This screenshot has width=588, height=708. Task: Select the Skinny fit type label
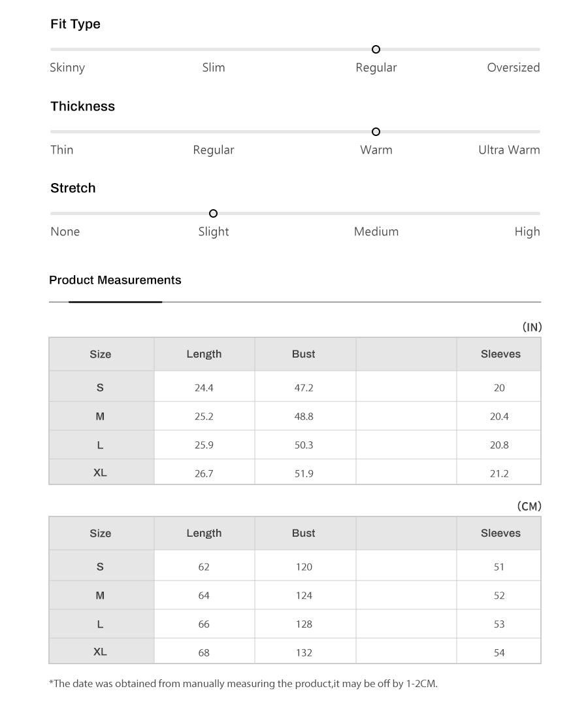click(67, 67)
